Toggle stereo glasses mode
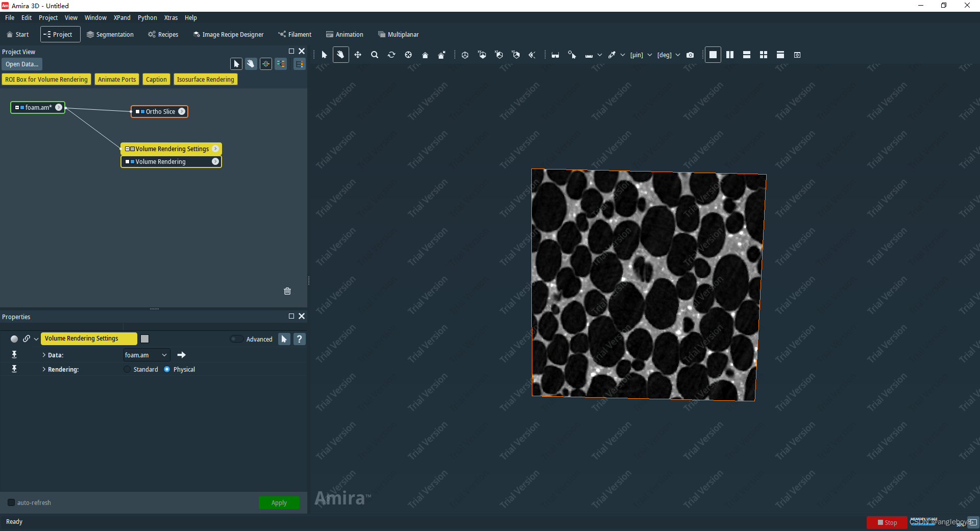The image size is (980, 531). point(555,55)
